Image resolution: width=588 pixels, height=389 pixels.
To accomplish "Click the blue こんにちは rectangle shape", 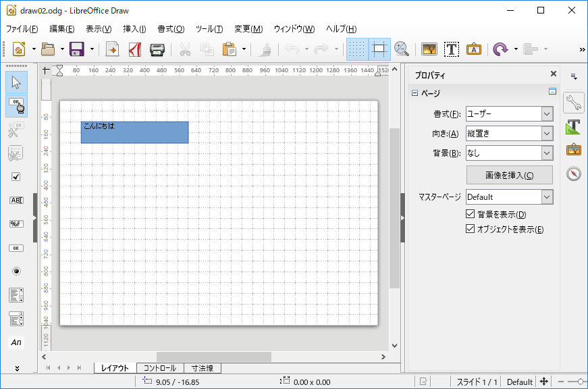I will pyautogui.click(x=134, y=132).
